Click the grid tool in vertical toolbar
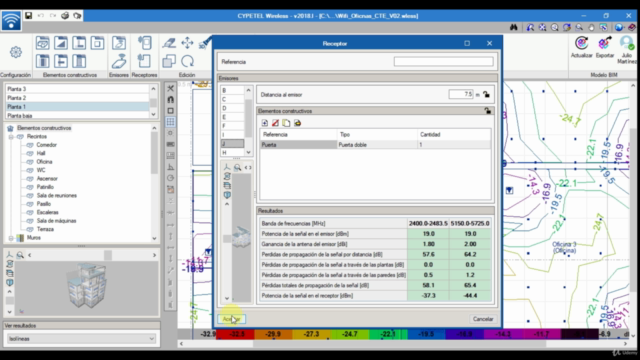 click(x=171, y=122)
